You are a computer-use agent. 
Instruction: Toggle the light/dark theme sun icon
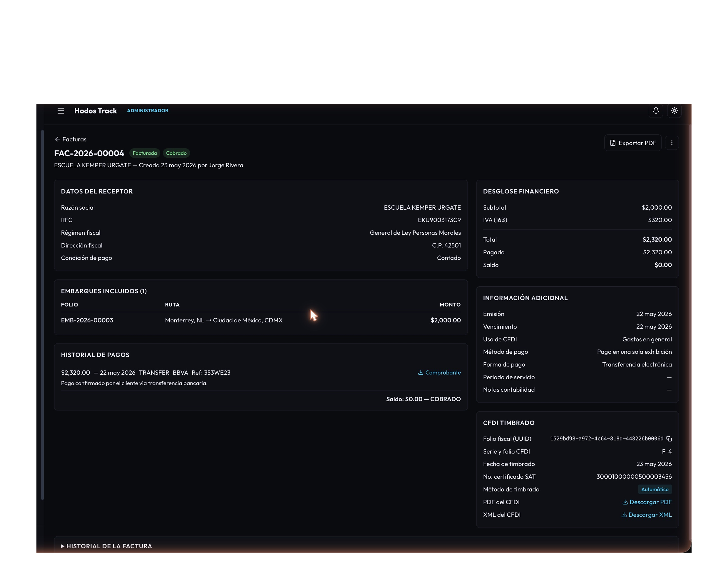coord(674,111)
